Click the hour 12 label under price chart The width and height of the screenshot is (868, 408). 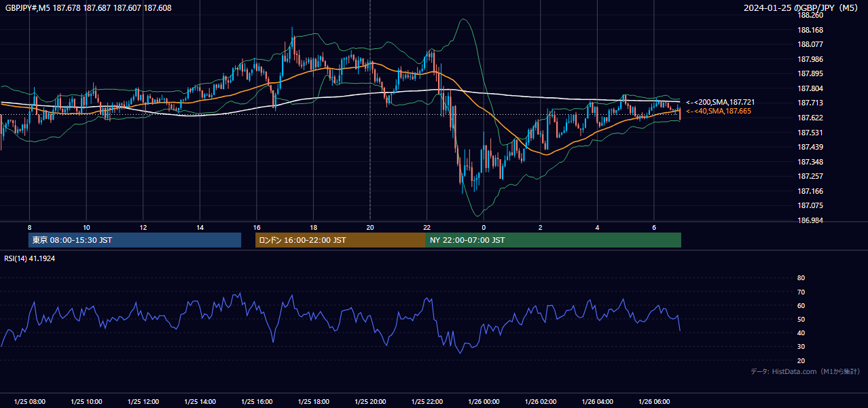(x=143, y=227)
